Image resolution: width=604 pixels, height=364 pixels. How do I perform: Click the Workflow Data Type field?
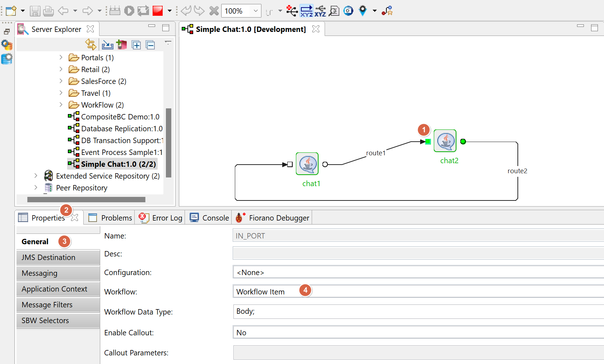click(x=418, y=311)
